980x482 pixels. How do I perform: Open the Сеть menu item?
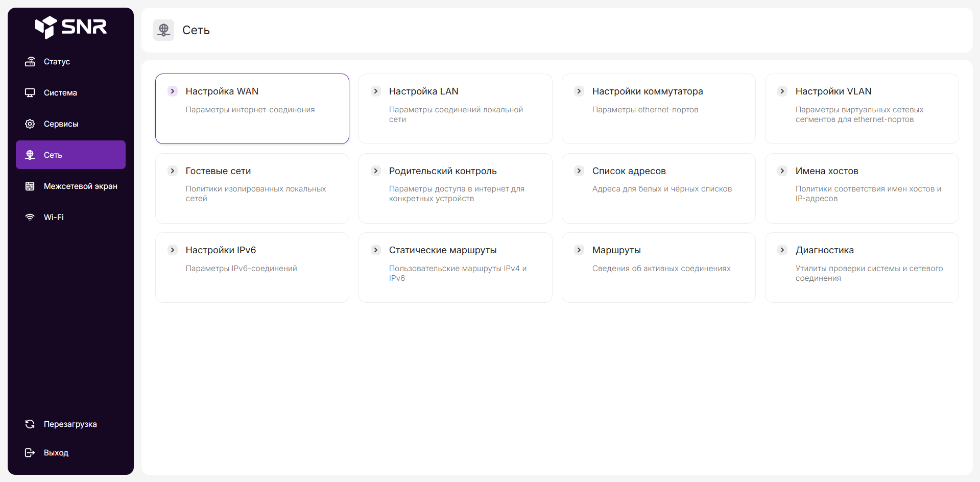(x=70, y=155)
